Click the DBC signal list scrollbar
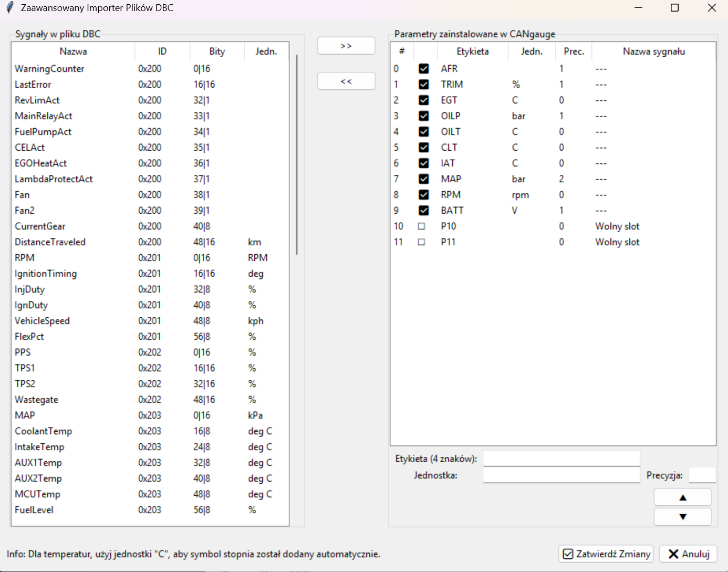This screenshot has width=728, height=572. click(297, 154)
